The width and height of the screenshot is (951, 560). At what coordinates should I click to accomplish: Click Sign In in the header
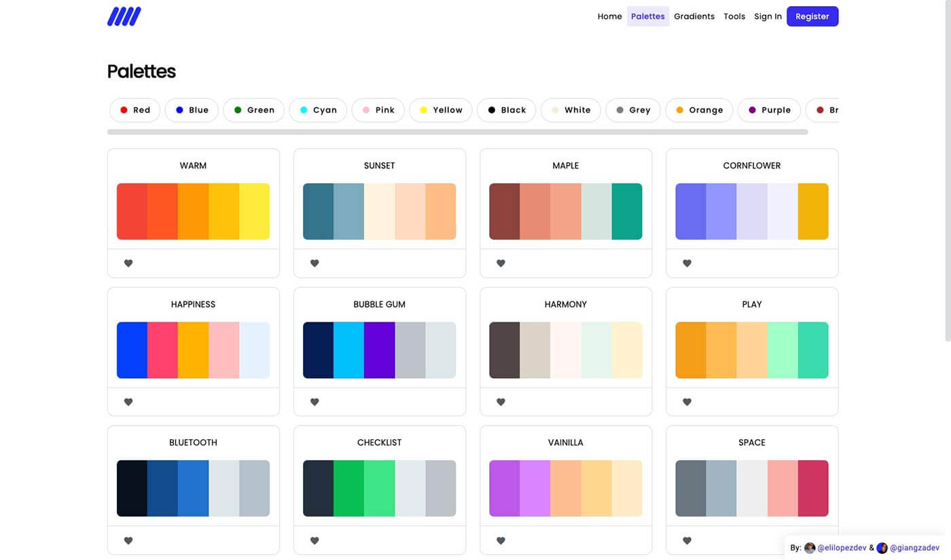tap(768, 16)
